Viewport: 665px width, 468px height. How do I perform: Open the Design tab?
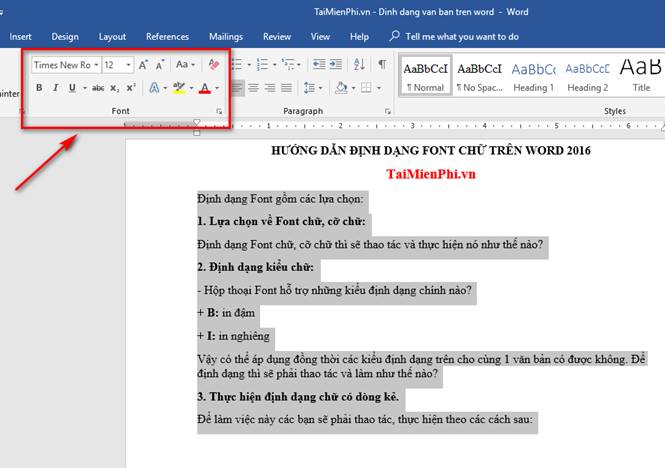pyautogui.click(x=65, y=37)
